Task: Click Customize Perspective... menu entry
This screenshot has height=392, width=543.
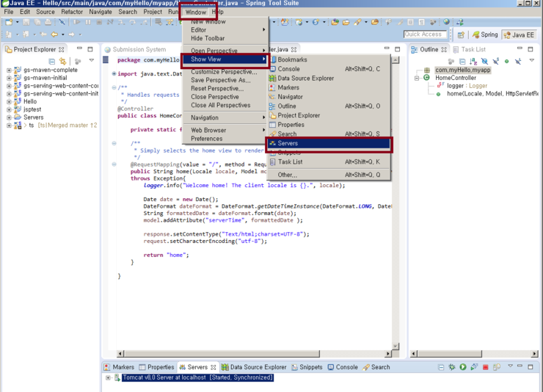Action: click(x=225, y=72)
